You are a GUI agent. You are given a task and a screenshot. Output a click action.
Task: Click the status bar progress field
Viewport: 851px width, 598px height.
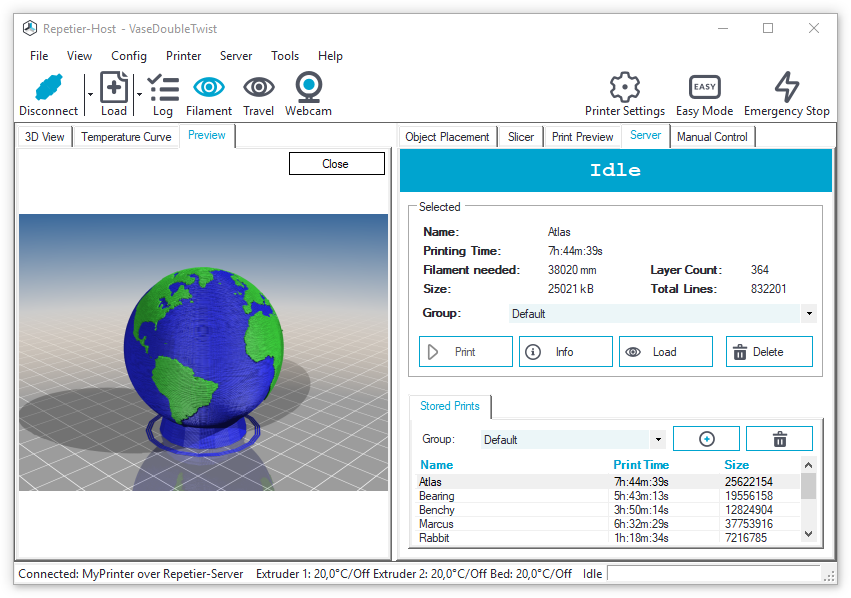714,574
